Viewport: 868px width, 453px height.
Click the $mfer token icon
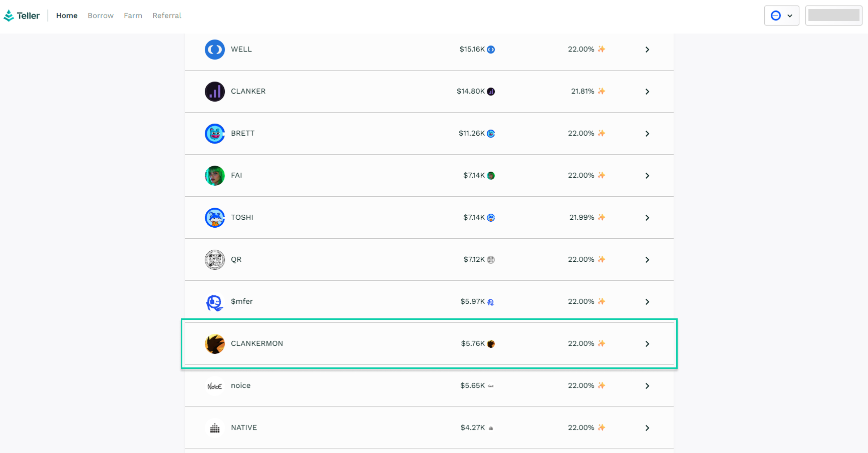(x=215, y=302)
